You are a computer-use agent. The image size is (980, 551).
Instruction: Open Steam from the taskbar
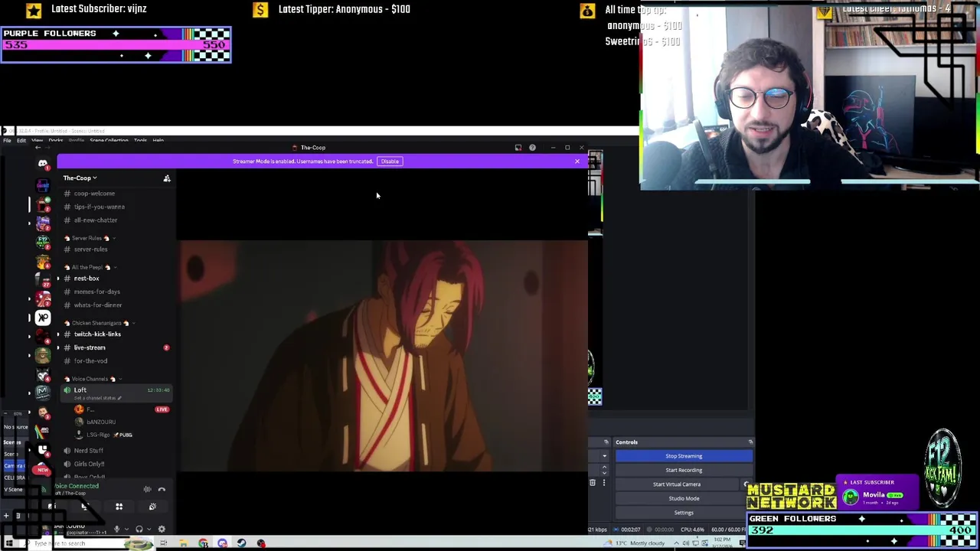pos(241,543)
